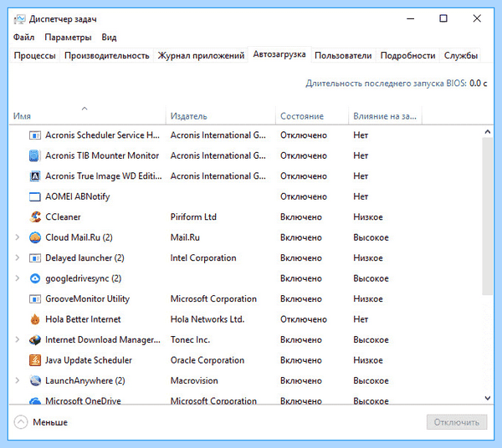Image resolution: width=502 pixels, height=448 pixels.
Task: Click the Hola Networks Ltd. publisher cell
Action: 207,319
